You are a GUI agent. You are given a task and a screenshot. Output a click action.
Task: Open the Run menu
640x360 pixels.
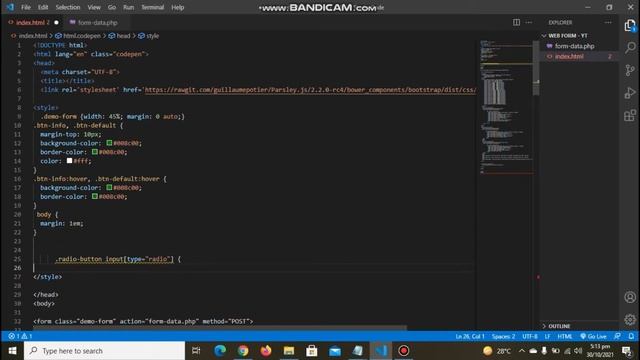pos(129,7)
